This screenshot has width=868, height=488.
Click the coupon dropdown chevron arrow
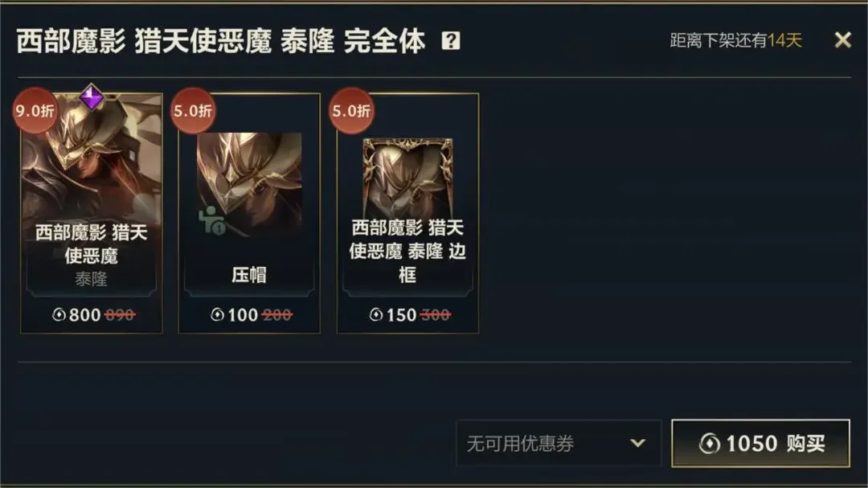click(637, 443)
